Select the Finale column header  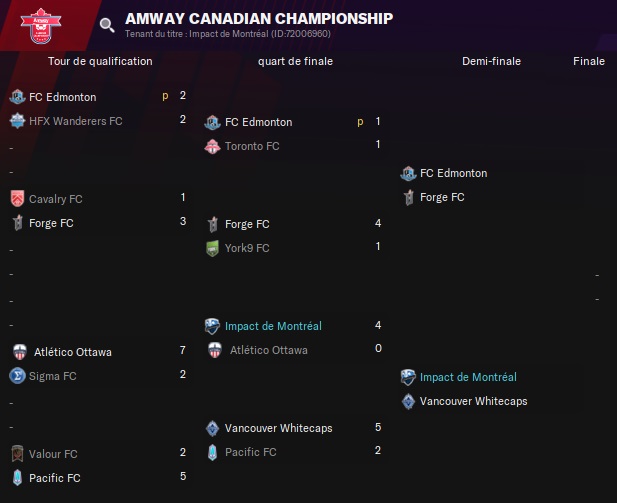click(589, 61)
